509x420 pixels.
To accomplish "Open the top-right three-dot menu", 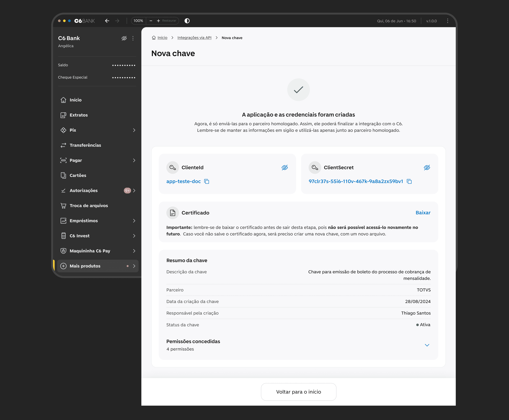I will tap(448, 21).
